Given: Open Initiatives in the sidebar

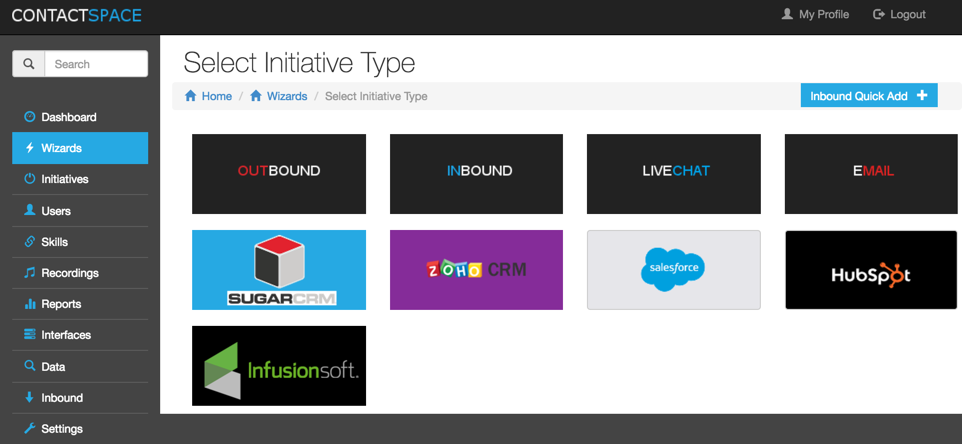Looking at the screenshot, I should pos(80,179).
